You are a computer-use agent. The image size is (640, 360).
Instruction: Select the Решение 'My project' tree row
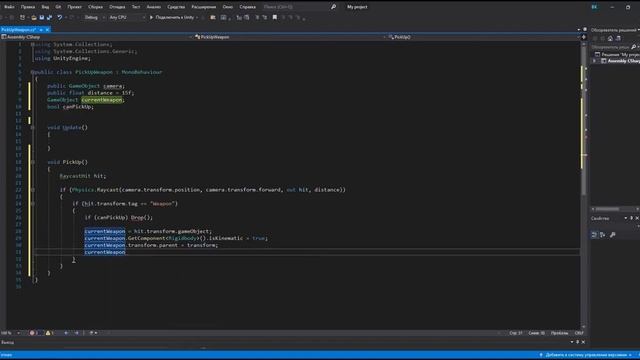[x=617, y=54]
